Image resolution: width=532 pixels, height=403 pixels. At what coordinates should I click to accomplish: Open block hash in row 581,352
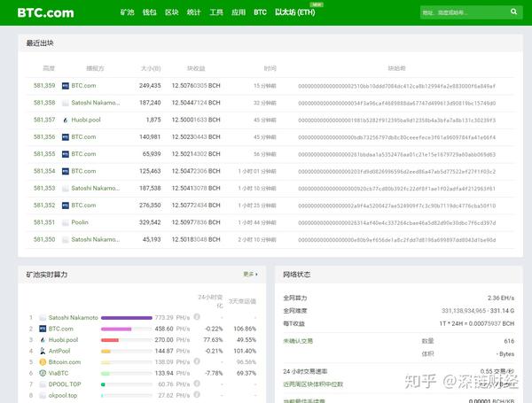[397, 205]
